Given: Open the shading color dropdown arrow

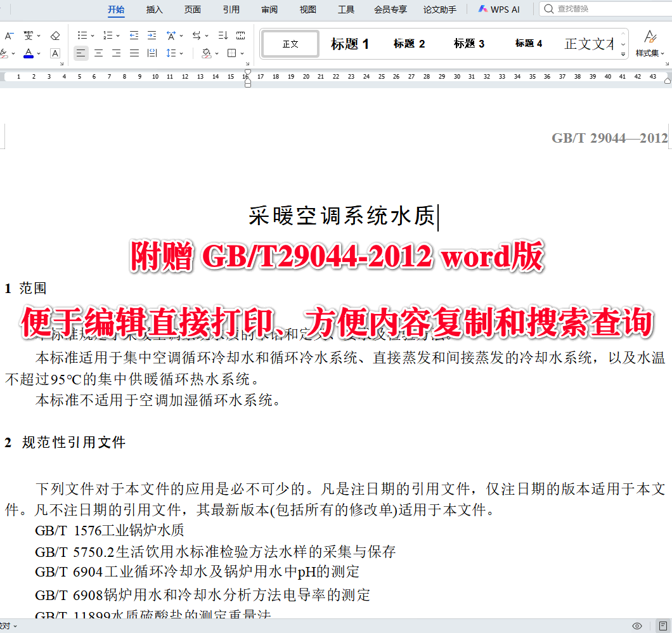Looking at the screenshot, I should click(x=217, y=54).
